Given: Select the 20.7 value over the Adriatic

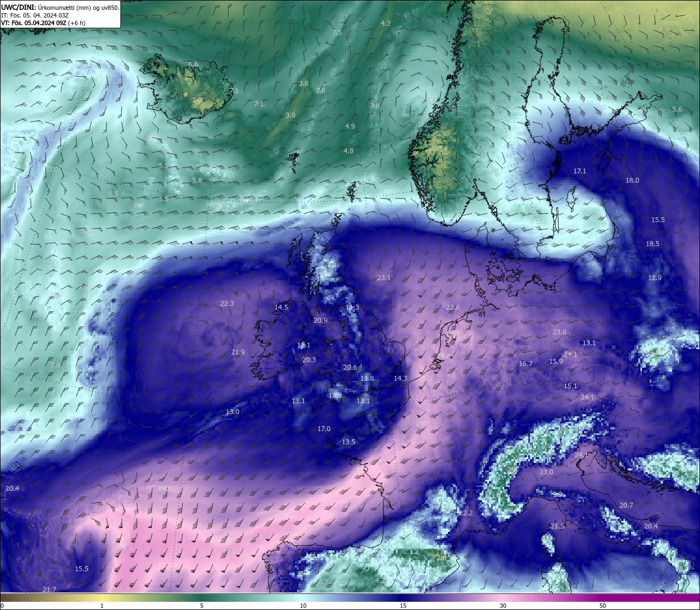Looking at the screenshot, I should [x=626, y=506].
